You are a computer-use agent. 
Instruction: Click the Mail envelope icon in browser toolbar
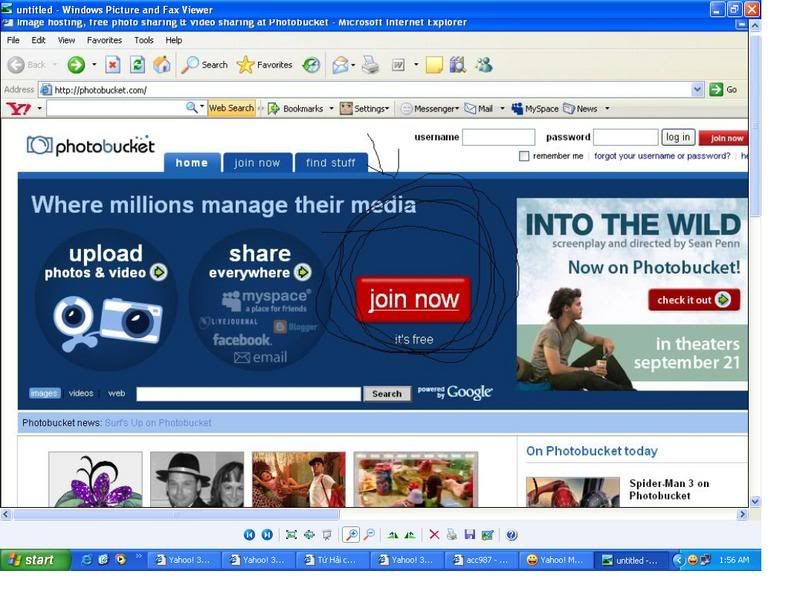click(x=340, y=65)
